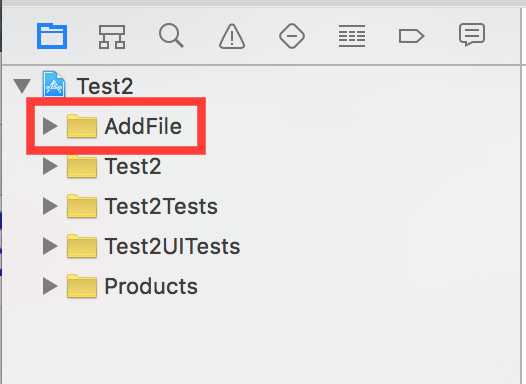This screenshot has height=384, width=526.
Task: Open the Report navigator speech bubble icon
Action: (x=472, y=34)
